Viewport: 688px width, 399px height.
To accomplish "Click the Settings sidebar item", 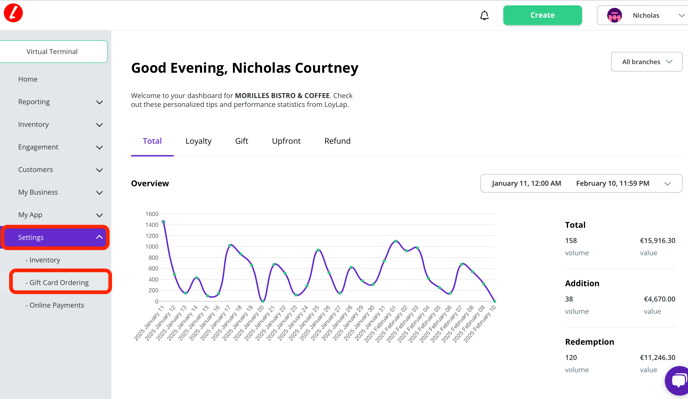I will (55, 237).
